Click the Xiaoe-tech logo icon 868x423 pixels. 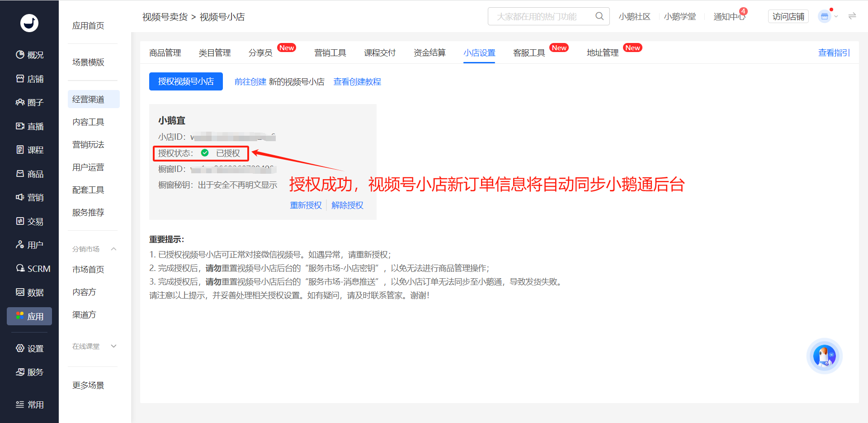tap(29, 23)
